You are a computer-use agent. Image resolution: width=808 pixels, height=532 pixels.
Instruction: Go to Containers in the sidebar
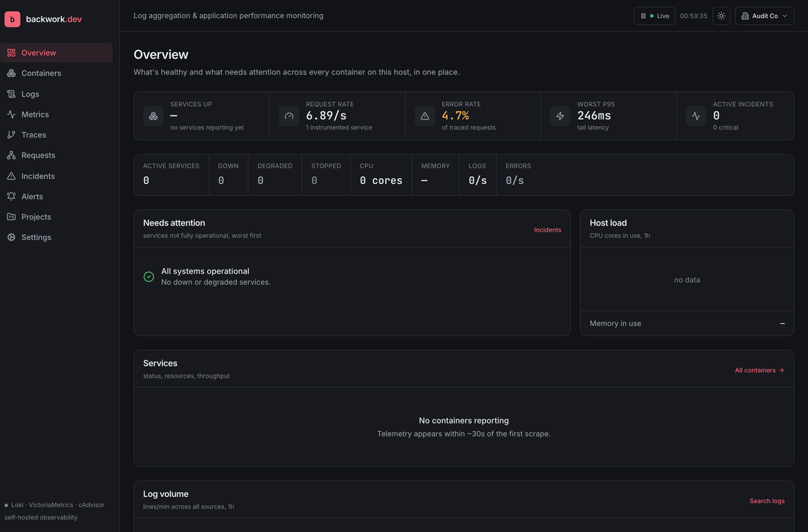(57, 73)
